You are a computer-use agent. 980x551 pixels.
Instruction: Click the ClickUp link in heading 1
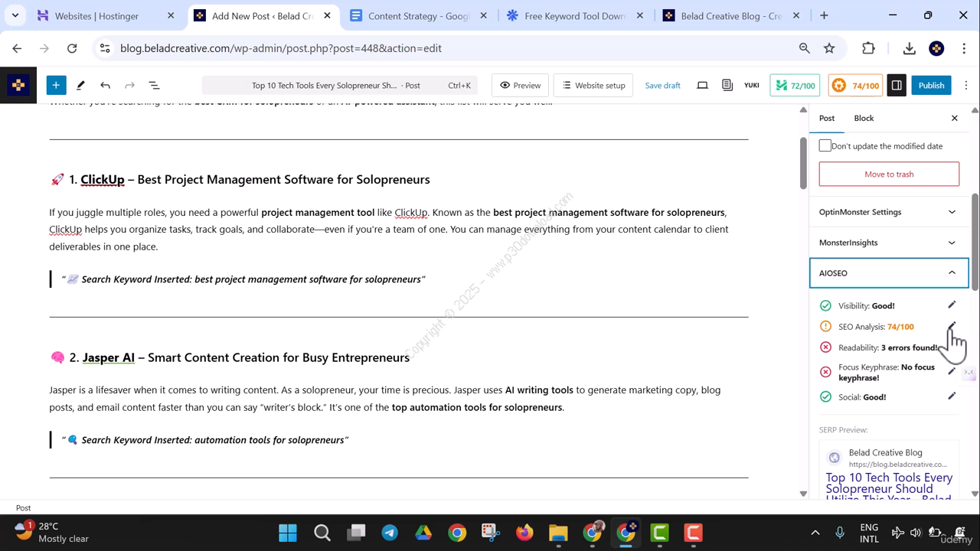coord(103,179)
